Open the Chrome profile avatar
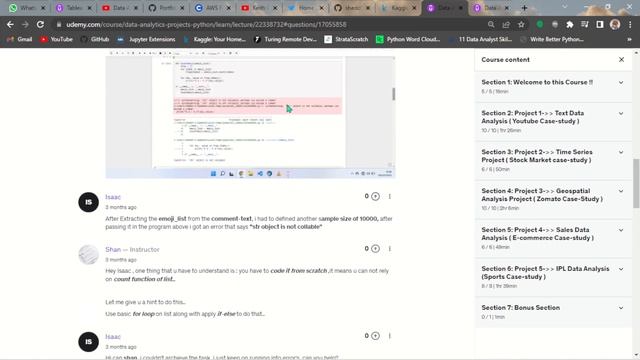 click(x=615, y=24)
